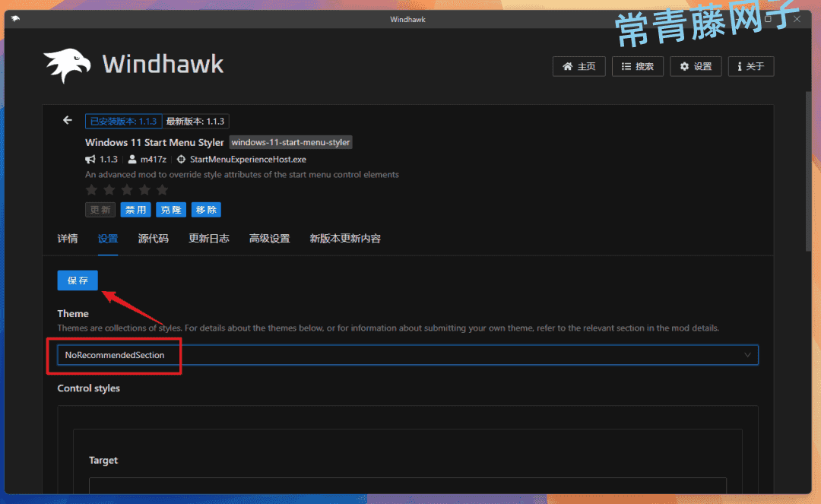
Task: Click the author m417z user icon
Action: (x=132, y=159)
